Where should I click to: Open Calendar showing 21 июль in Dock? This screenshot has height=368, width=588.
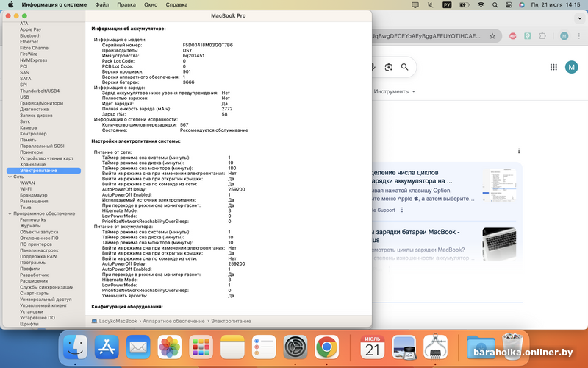pyautogui.click(x=373, y=347)
